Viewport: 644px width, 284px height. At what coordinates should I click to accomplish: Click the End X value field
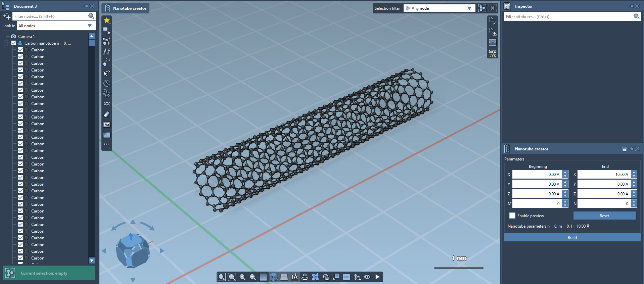pos(604,175)
